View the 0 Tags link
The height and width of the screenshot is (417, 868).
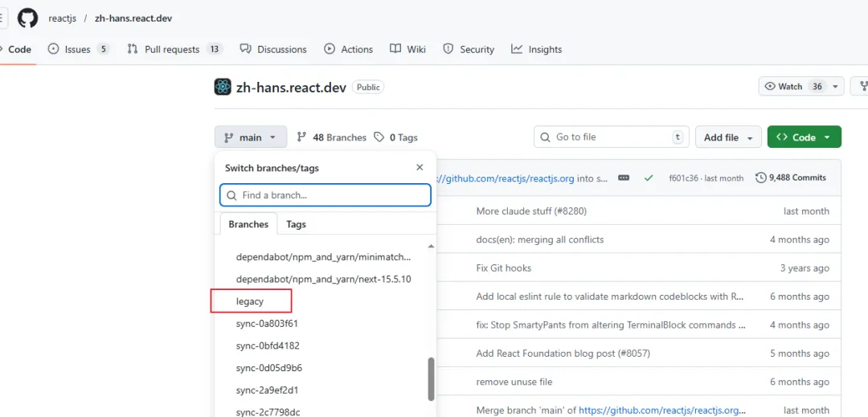[395, 137]
